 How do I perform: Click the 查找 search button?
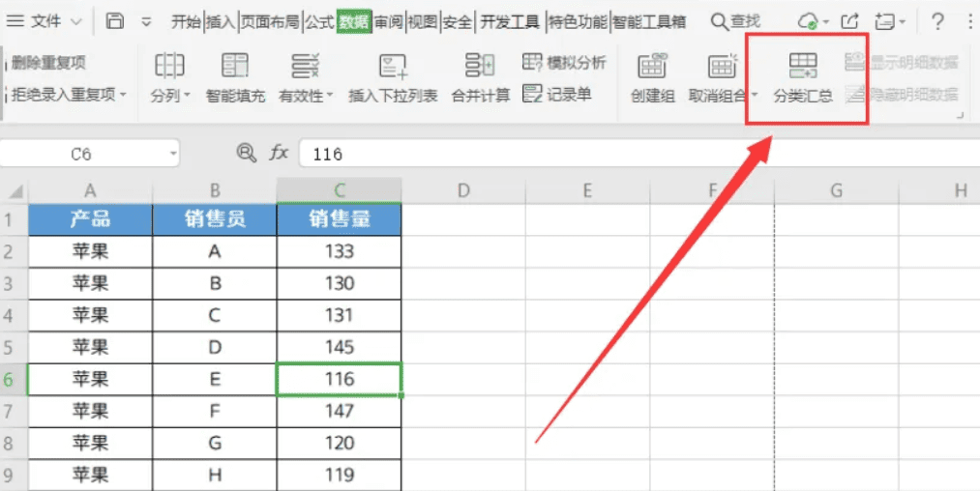pyautogui.click(x=735, y=22)
